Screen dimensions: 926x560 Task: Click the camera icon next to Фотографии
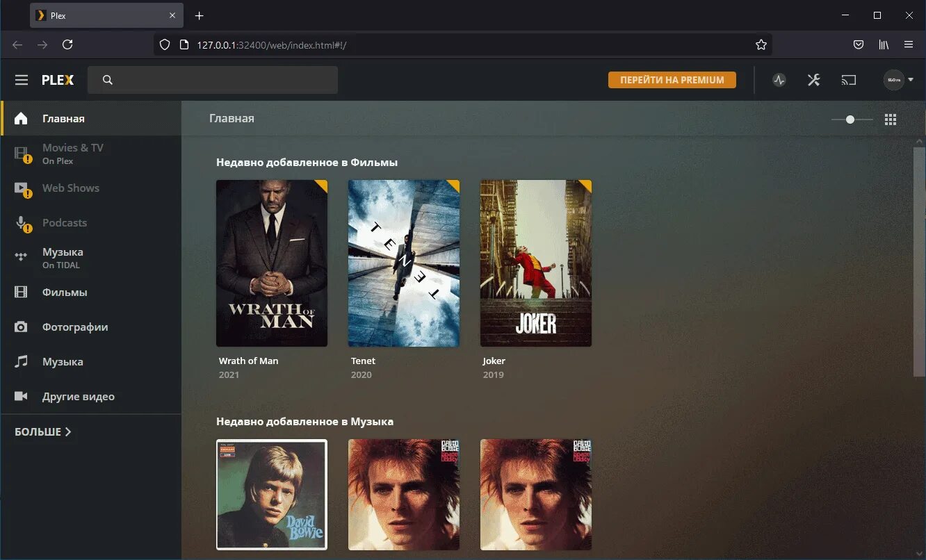click(22, 327)
